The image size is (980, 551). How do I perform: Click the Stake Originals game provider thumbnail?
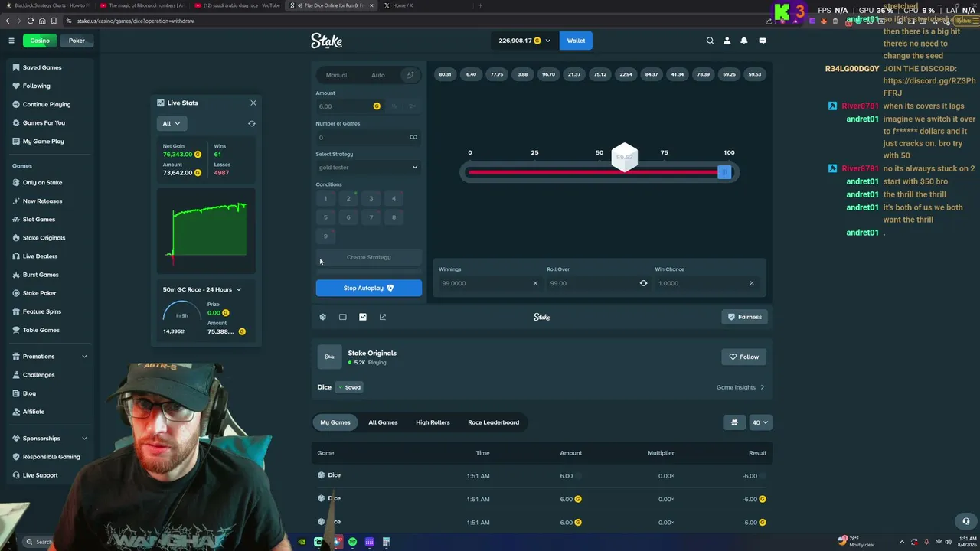[330, 357]
